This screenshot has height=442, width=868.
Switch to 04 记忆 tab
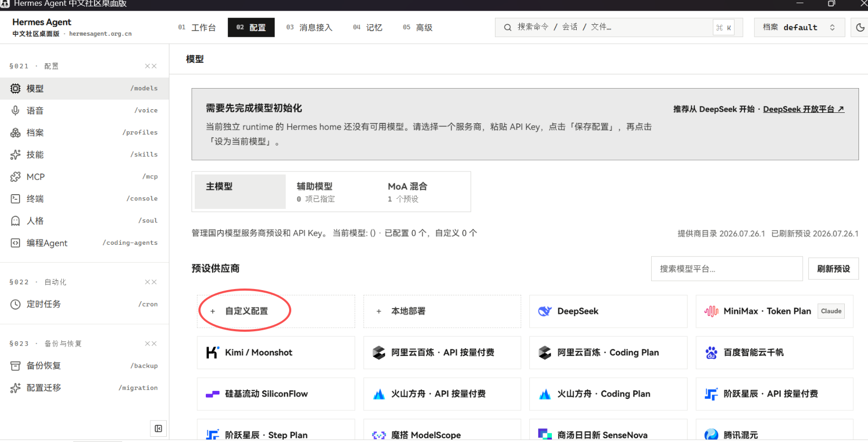(x=368, y=27)
